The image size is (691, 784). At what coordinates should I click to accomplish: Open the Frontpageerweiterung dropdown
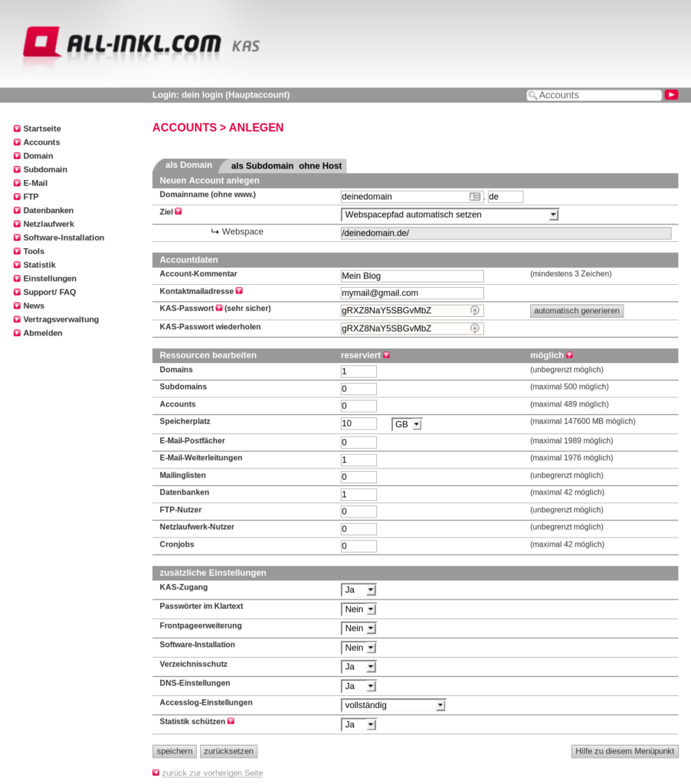point(359,628)
